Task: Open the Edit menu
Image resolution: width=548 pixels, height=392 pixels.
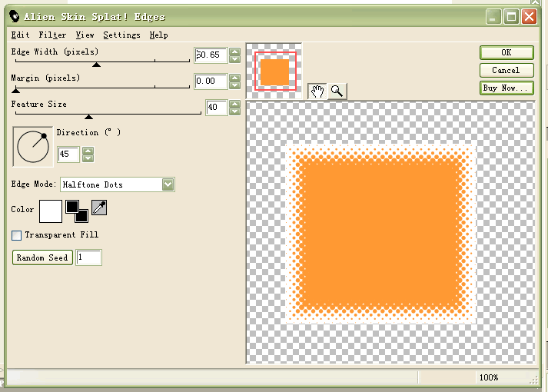Action: [x=20, y=35]
